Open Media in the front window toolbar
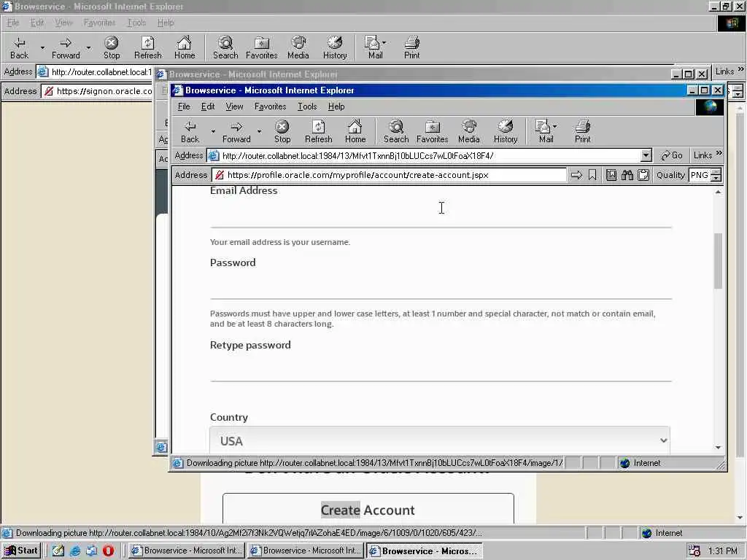747x560 pixels. click(x=469, y=131)
